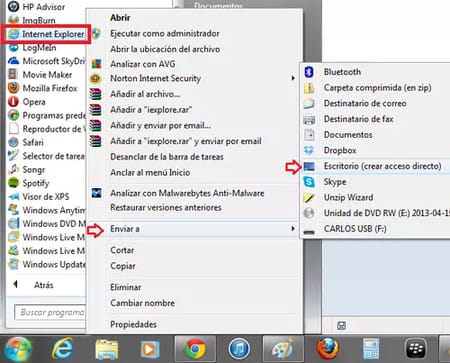Click the Visor de XPS icon
The image size is (450, 363).
pyautogui.click(x=13, y=197)
